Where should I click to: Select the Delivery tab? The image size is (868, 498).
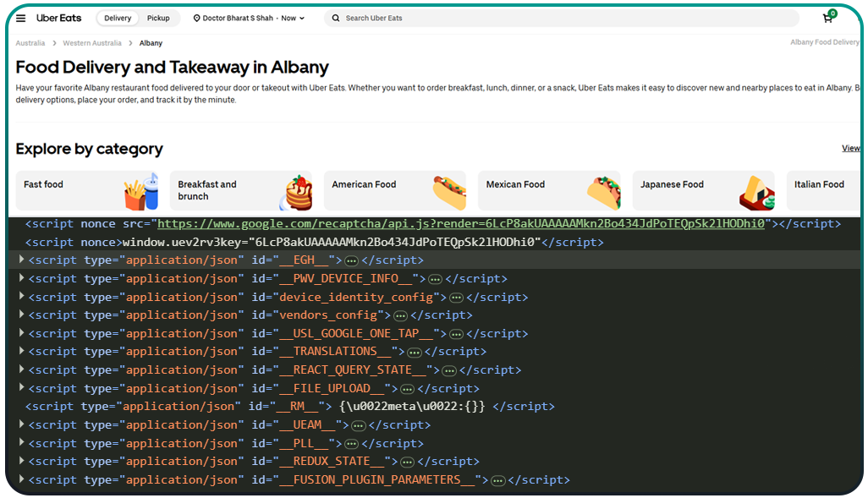pyautogui.click(x=117, y=18)
